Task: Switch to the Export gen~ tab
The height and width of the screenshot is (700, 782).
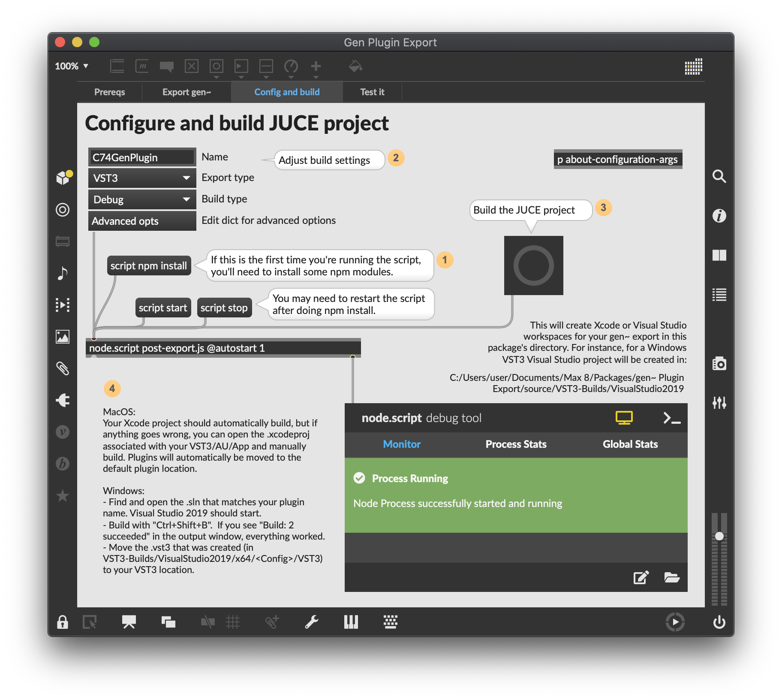Action: pos(187,92)
